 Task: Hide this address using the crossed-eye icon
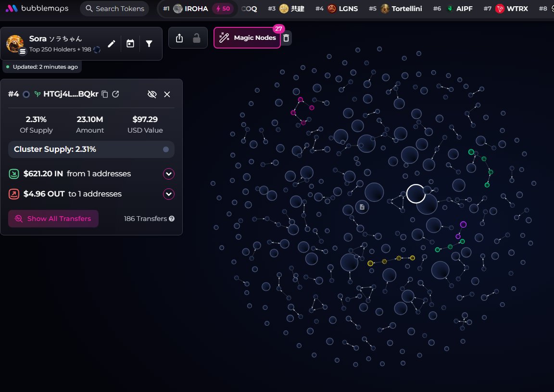click(152, 94)
